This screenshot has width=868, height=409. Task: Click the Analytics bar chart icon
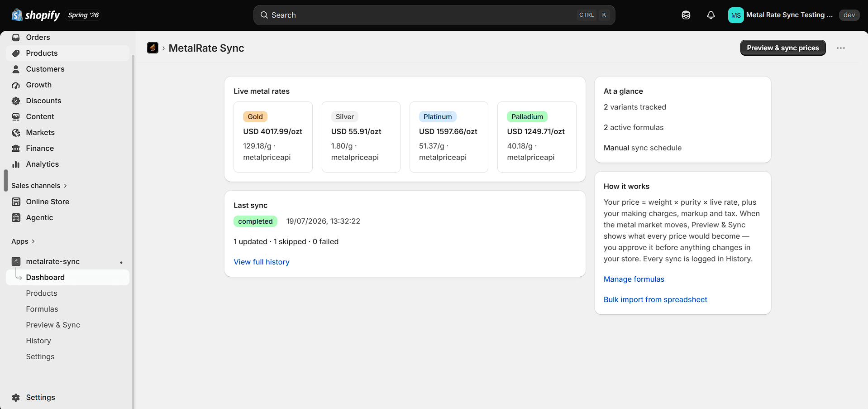click(x=16, y=164)
